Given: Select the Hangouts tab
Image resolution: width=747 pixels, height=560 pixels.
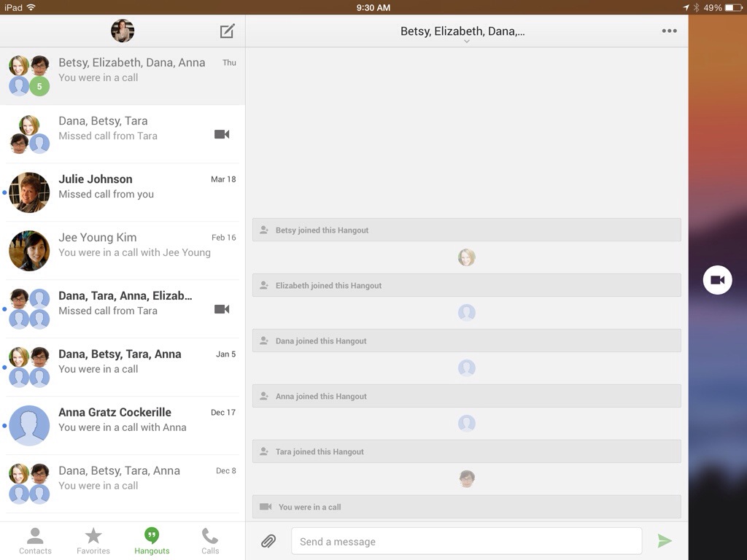Looking at the screenshot, I should point(152,541).
